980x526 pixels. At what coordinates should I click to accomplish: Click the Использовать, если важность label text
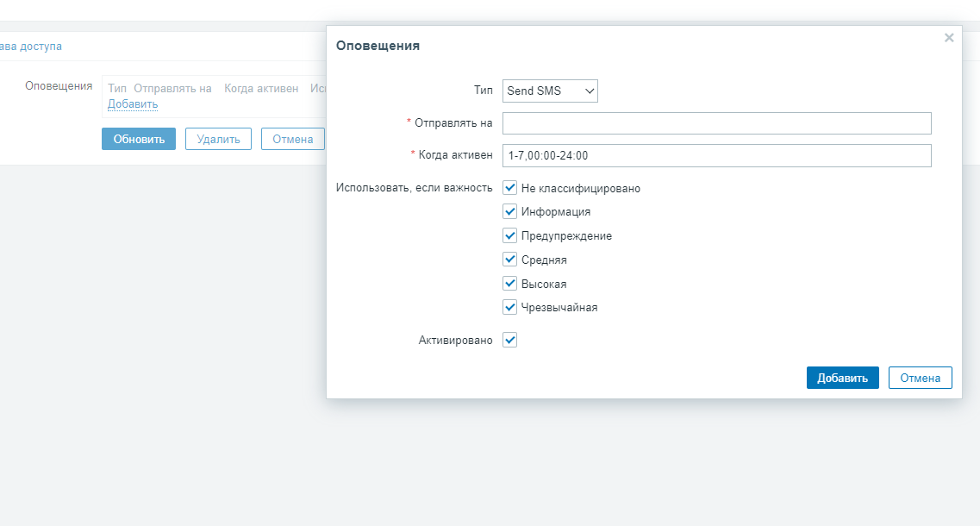pyautogui.click(x=414, y=188)
